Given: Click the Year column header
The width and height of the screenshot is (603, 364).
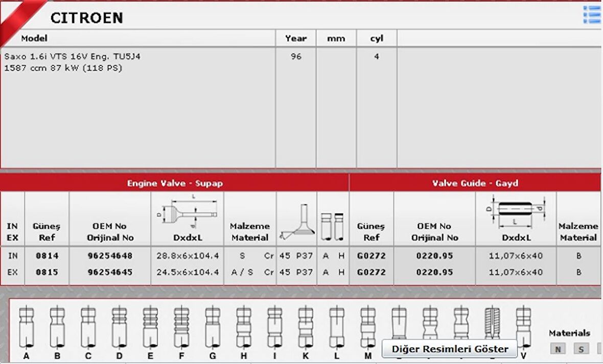Looking at the screenshot, I should pos(296,38).
